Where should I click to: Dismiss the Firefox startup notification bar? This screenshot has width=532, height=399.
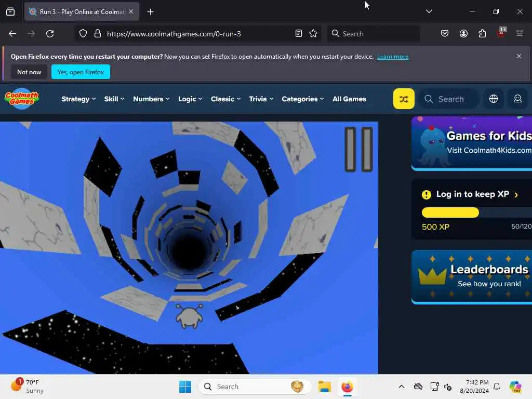[518, 56]
